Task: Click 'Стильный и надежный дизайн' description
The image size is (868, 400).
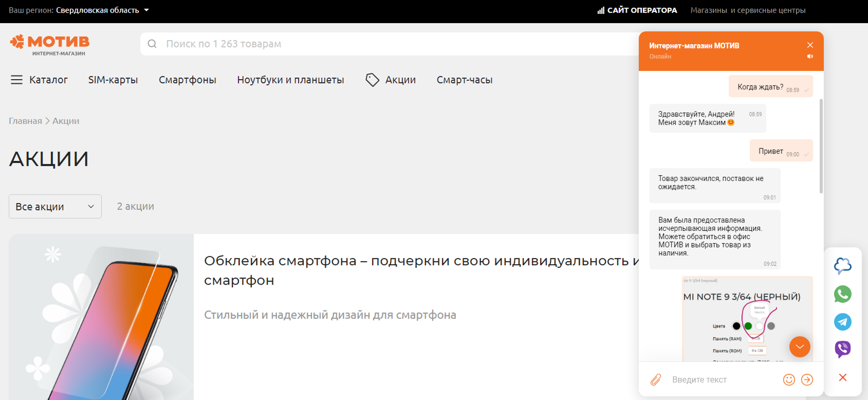Action: [x=330, y=315]
